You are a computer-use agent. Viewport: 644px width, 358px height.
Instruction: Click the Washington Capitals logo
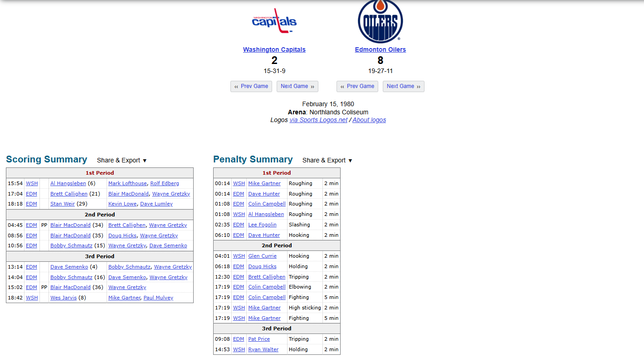click(x=274, y=21)
